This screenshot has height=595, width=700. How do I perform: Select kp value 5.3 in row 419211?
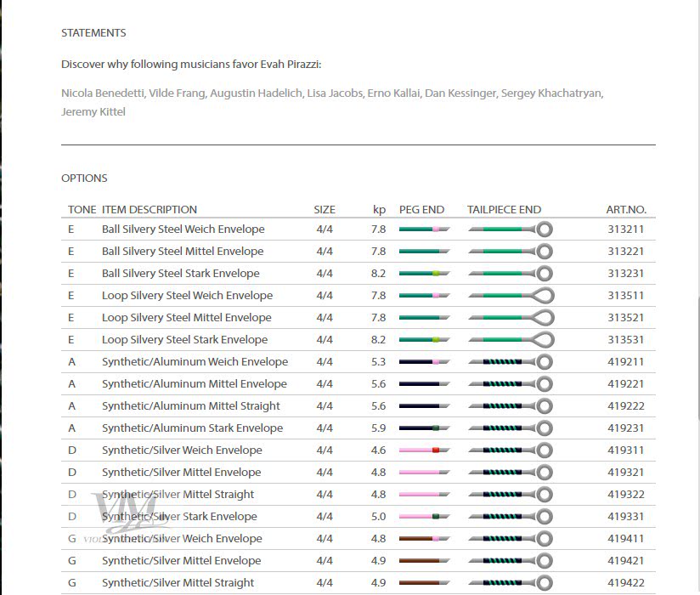coord(379,362)
